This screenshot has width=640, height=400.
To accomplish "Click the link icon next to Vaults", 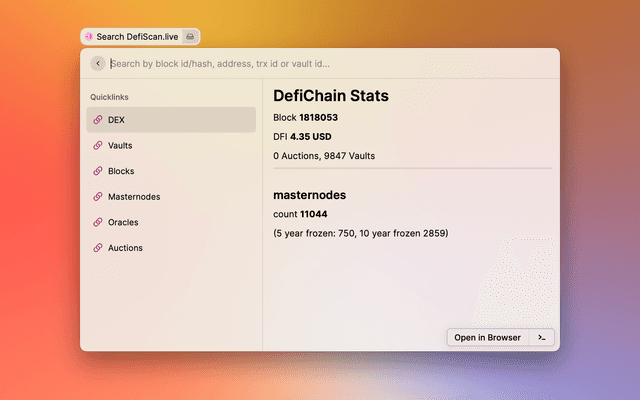I will coord(97,145).
